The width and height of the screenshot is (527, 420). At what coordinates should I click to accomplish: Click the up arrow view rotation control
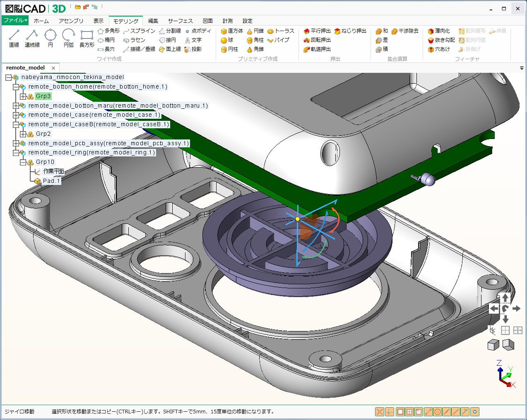(505, 298)
